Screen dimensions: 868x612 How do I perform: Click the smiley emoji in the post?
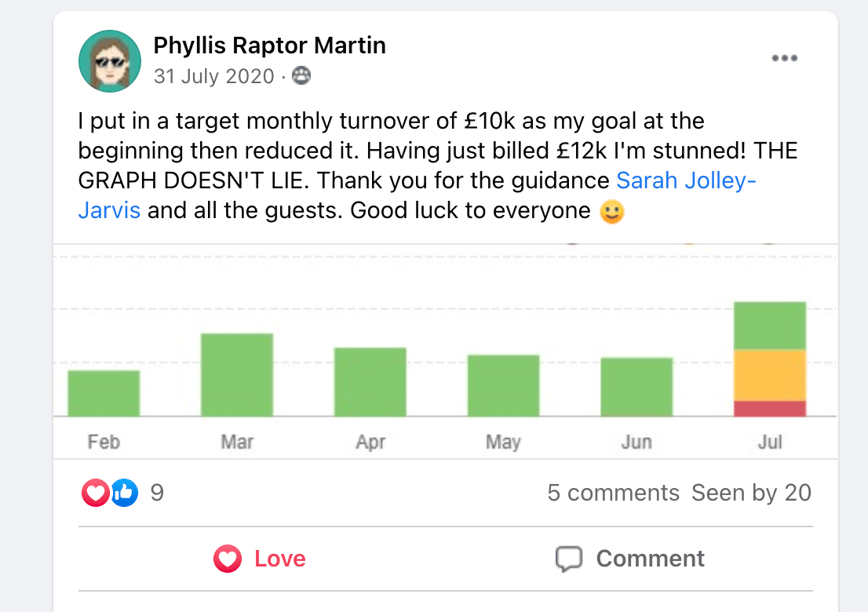point(611,212)
